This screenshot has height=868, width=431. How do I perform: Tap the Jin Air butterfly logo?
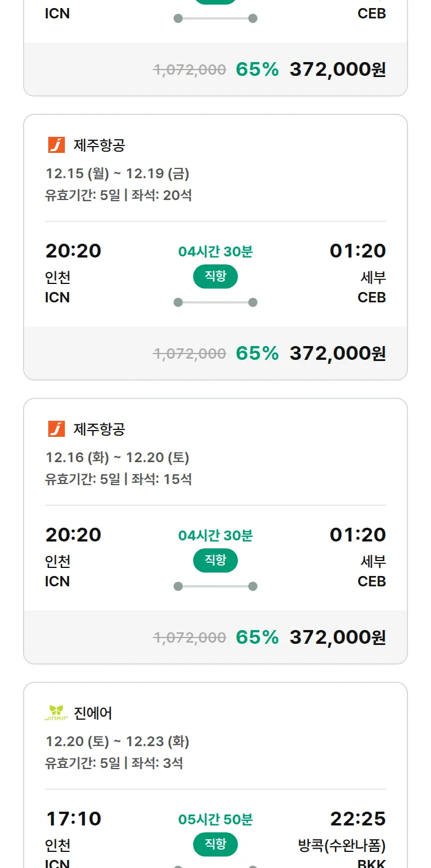pyautogui.click(x=56, y=713)
